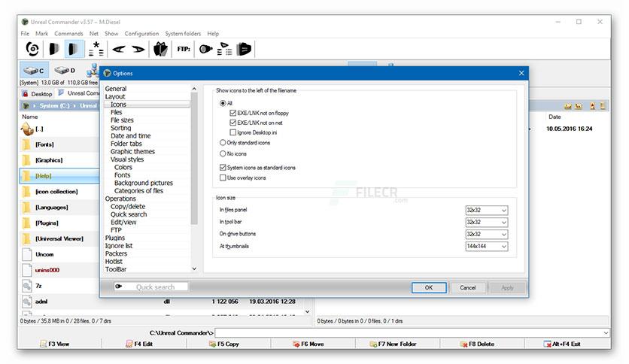Click the F3 View icon button
The height and width of the screenshot is (364, 629).
pos(44,344)
